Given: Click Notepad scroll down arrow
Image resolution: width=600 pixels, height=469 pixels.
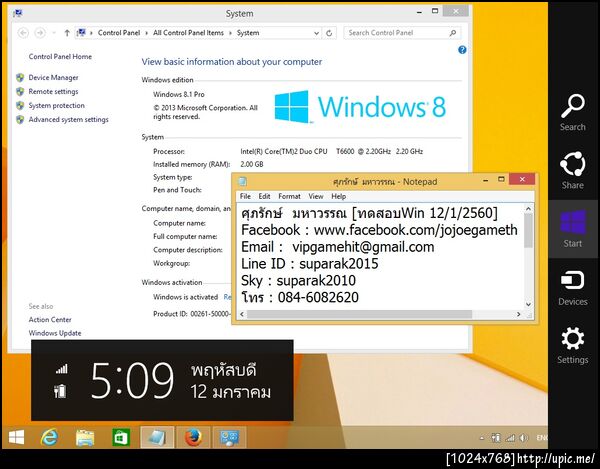Looking at the screenshot, I should point(528,305).
